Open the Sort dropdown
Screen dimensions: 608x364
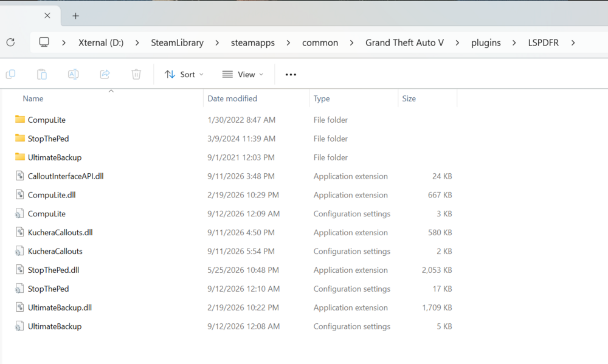(x=184, y=74)
